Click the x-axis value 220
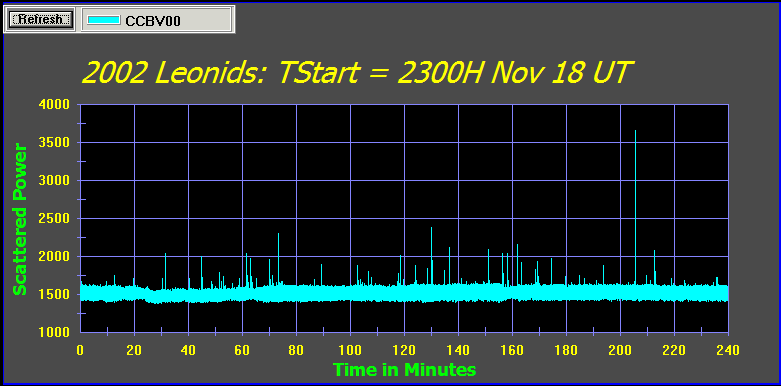781x386 pixels. click(674, 350)
